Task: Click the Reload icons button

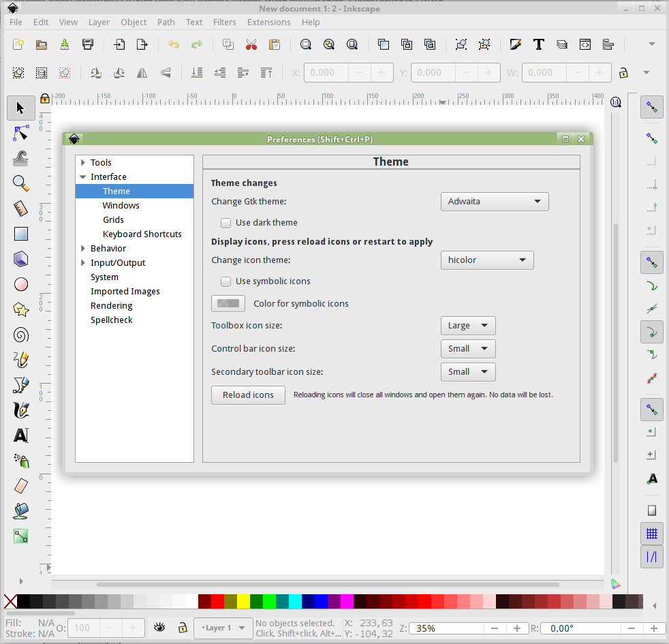Action: point(248,395)
